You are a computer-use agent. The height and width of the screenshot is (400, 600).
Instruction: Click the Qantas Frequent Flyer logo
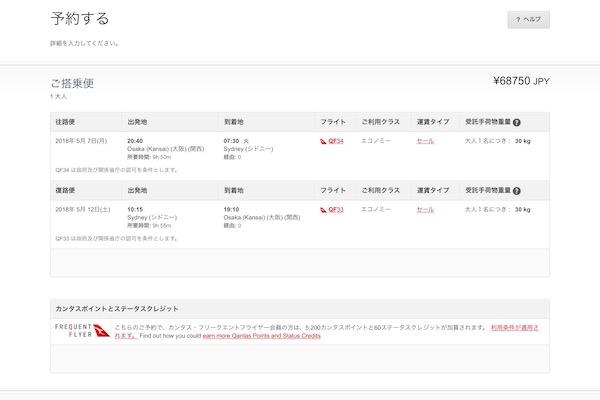tap(82, 331)
